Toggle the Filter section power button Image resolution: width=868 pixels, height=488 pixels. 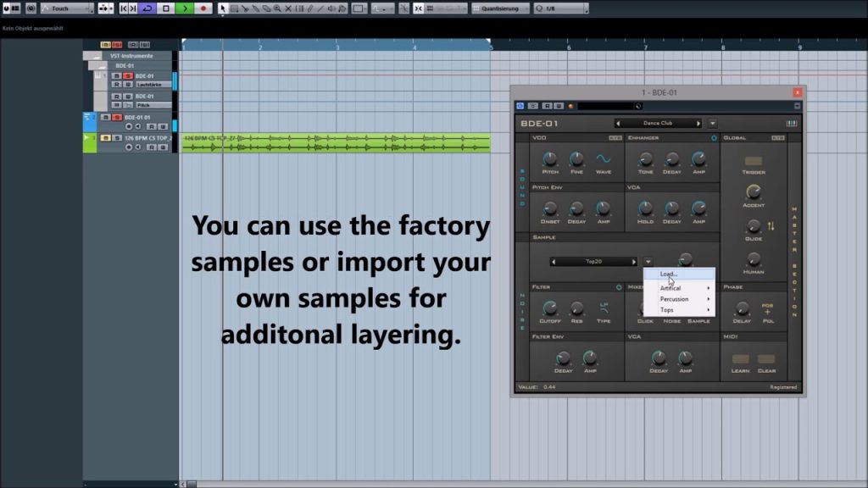point(618,287)
